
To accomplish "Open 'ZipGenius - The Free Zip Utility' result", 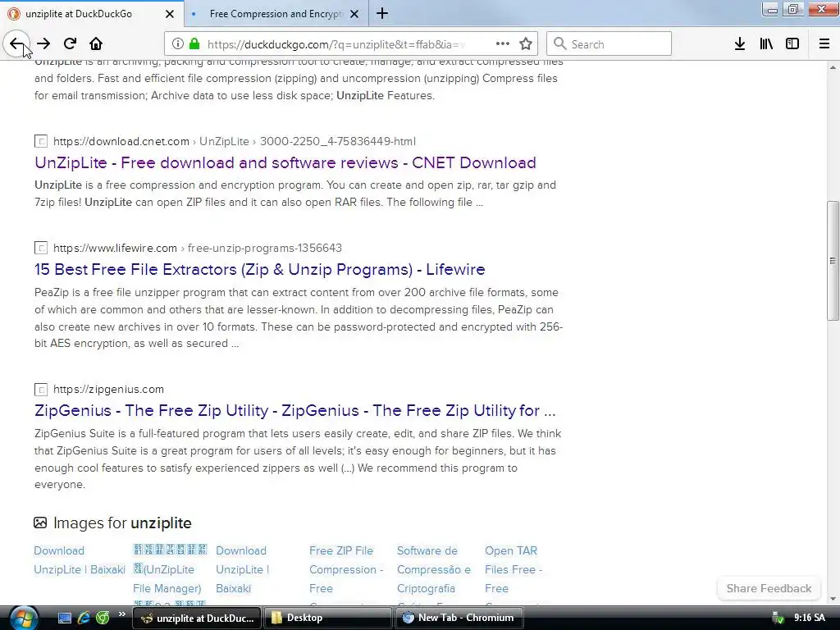I will point(295,411).
